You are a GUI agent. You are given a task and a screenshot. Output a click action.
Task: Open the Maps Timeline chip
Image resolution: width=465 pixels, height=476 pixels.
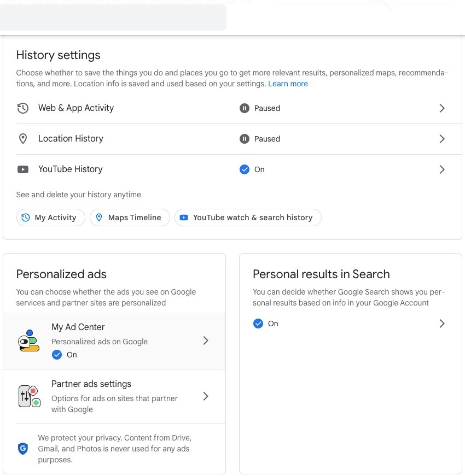[130, 218]
